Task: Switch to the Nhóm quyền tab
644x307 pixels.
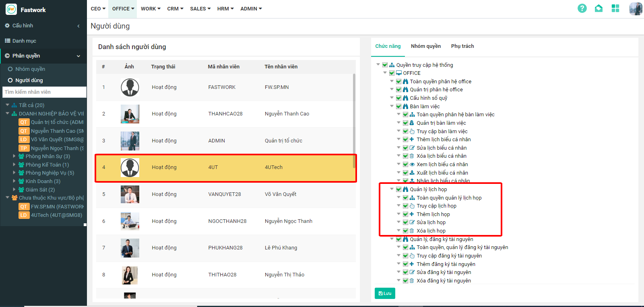Action: 425,46
